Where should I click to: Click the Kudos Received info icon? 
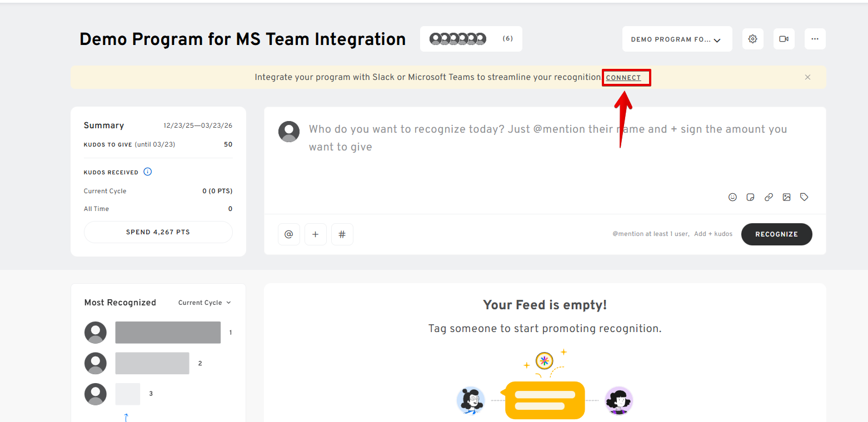(147, 172)
